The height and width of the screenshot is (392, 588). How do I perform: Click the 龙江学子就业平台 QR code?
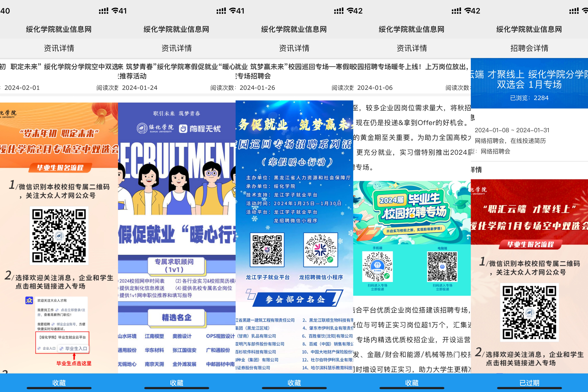(x=267, y=250)
